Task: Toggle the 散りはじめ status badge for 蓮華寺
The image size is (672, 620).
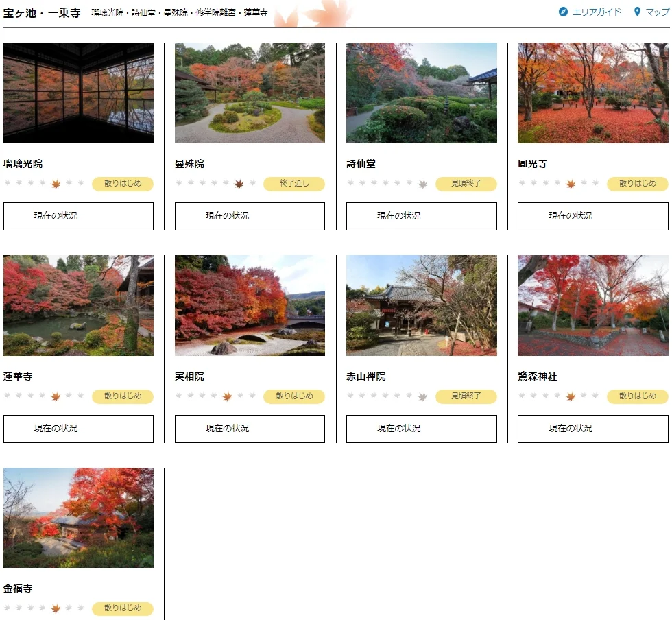Action: pyautogui.click(x=122, y=396)
